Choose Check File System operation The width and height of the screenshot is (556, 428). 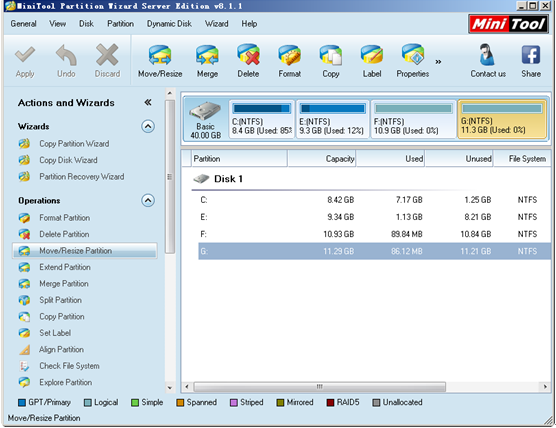point(69,366)
